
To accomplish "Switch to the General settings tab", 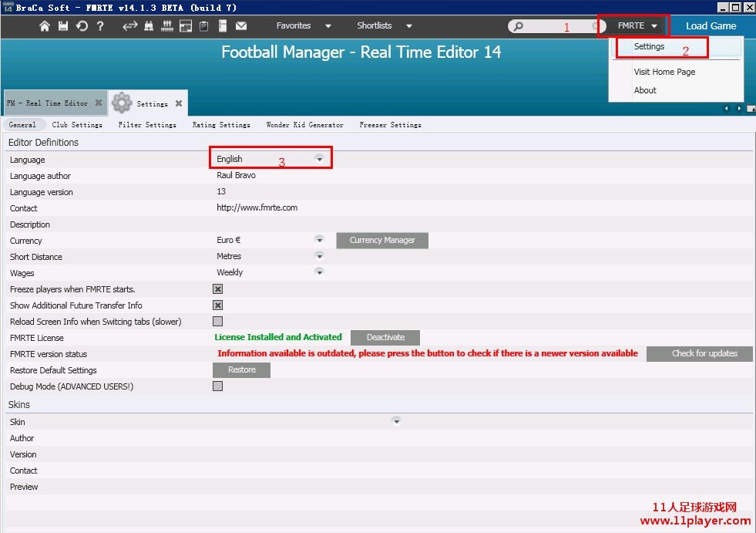I will (x=22, y=124).
